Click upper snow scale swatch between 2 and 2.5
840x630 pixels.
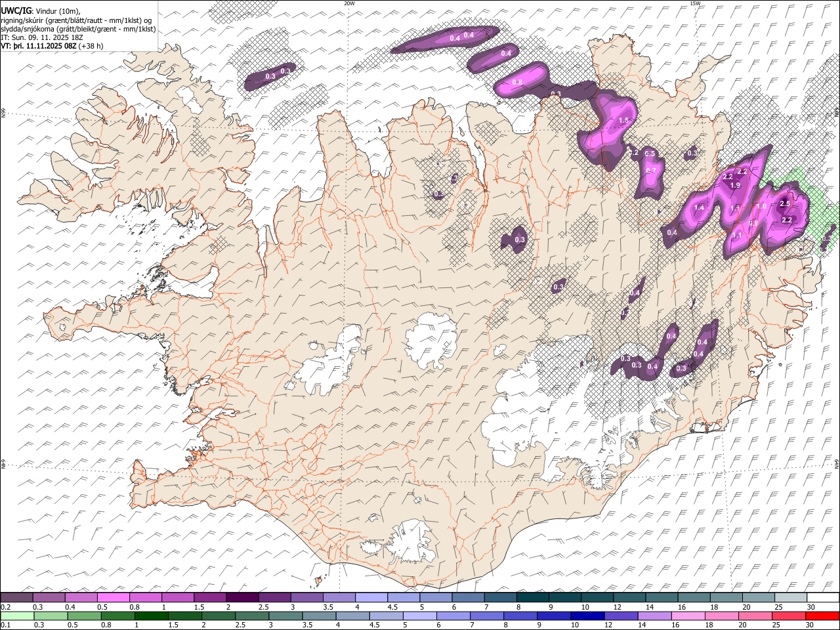point(242,598)
